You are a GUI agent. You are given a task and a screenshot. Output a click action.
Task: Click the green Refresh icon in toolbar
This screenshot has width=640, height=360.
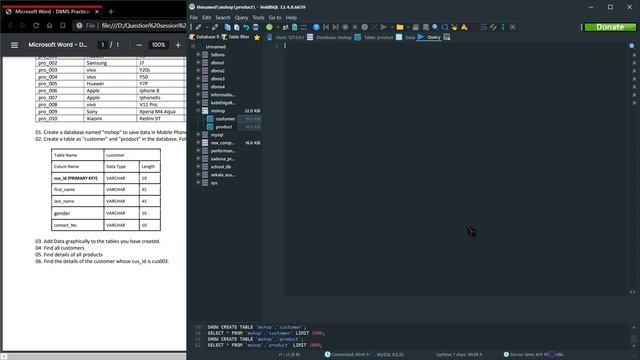(x=269, y=27)
